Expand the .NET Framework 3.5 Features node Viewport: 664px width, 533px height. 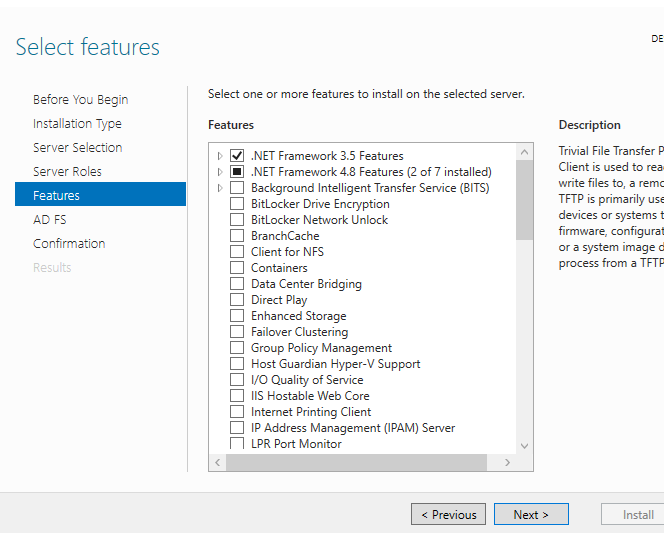tap(220, 156)
